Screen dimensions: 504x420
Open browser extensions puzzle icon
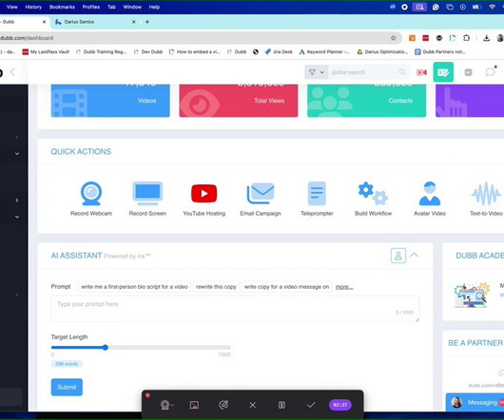pyautogui.click(x=466, y=38)
